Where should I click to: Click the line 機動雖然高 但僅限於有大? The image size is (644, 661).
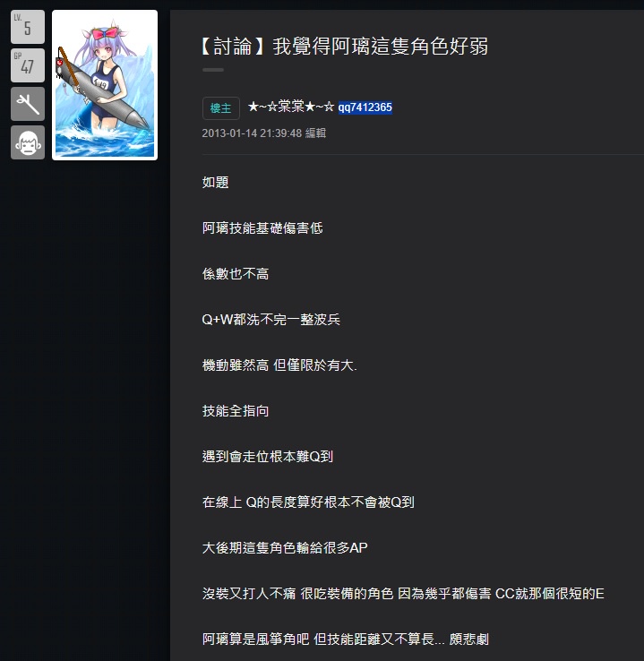tap(279, 365)
